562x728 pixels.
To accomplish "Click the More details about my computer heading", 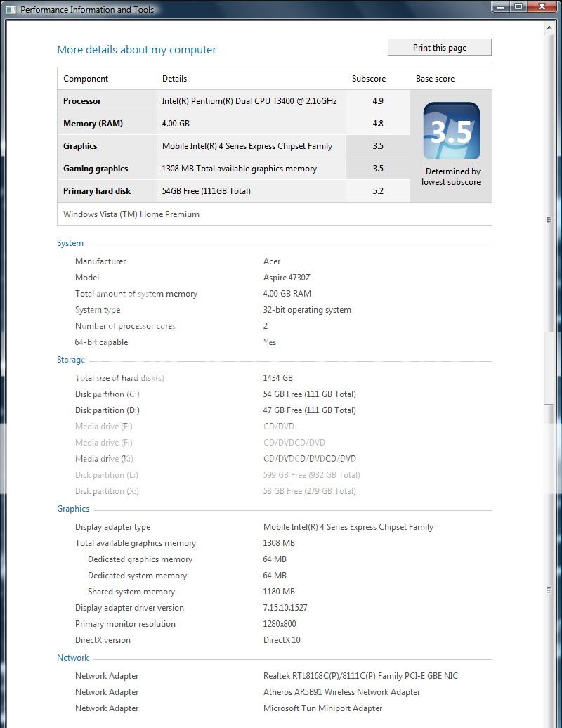I will 136,50.
